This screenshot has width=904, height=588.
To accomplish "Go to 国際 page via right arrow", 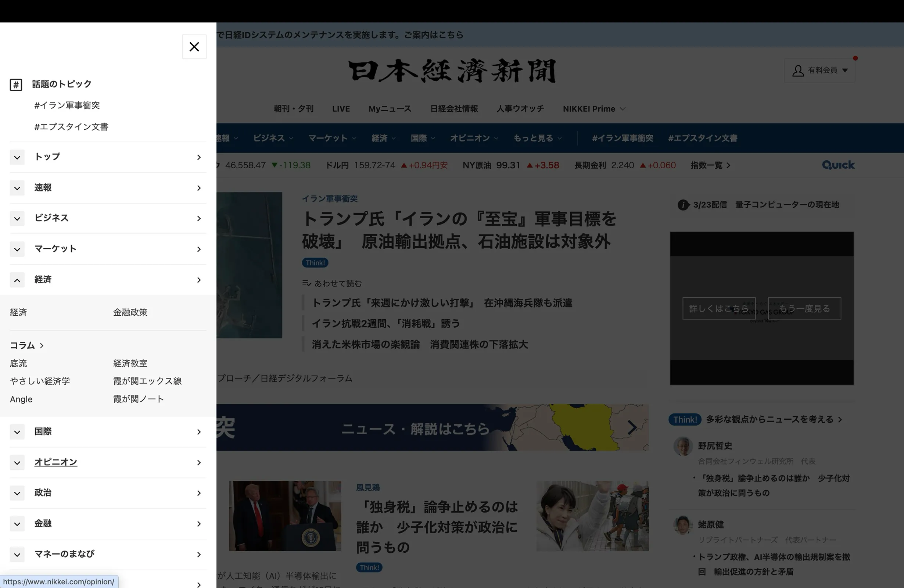I will click(x=199, y=432).
